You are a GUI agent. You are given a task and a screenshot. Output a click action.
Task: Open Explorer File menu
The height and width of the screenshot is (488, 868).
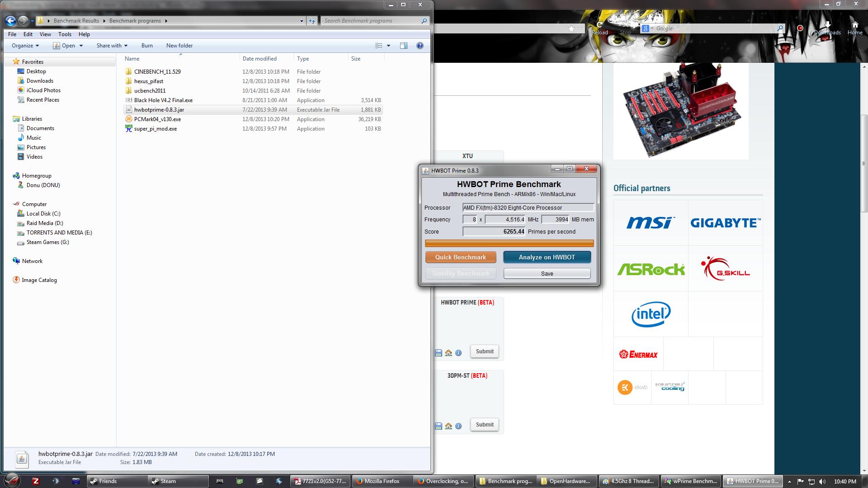(x=12, y=34)
